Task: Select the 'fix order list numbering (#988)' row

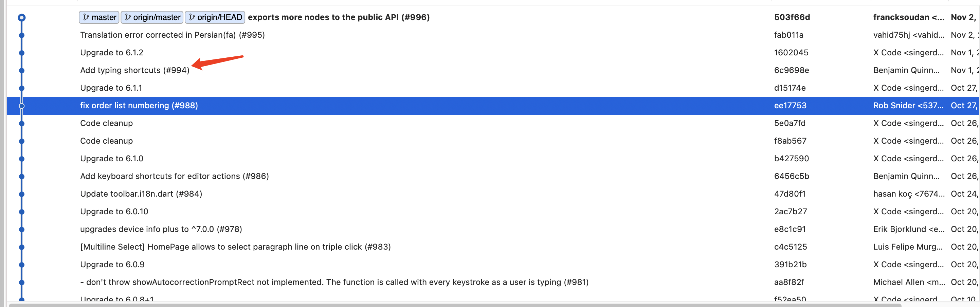Action: tap(139, 105)
